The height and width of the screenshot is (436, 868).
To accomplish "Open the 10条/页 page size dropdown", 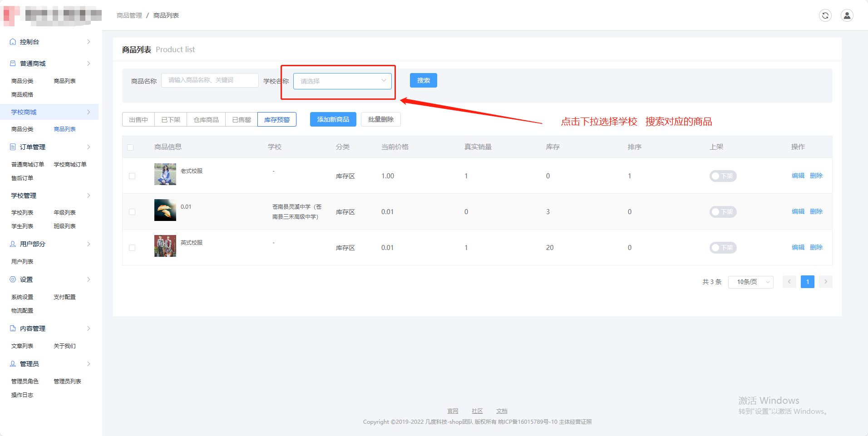I will [x=750, y=282].
